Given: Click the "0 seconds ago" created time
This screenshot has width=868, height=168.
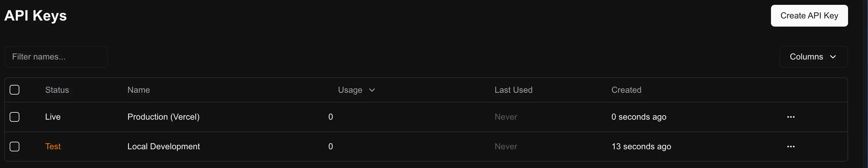Looking at the screenshot, I should [639, 117].
